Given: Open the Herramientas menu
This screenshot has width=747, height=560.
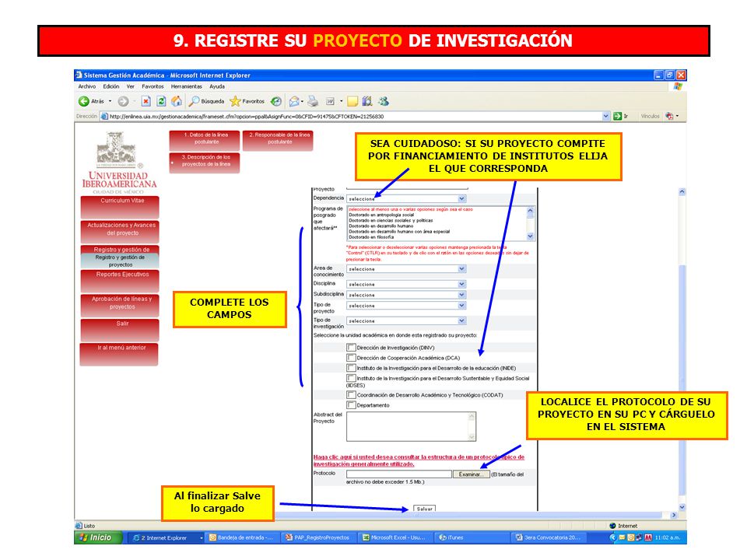Looking at the screenshot, I should [x=186, y=86].
